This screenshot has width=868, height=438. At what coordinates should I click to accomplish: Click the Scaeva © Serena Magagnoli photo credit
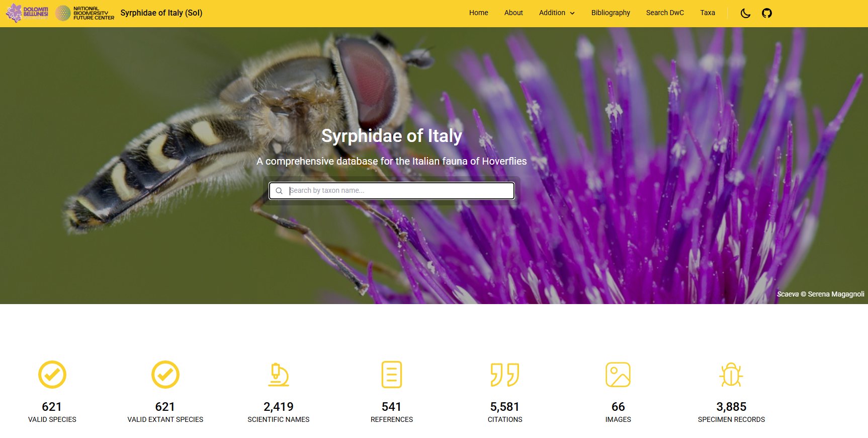click(x=821, y=294)
